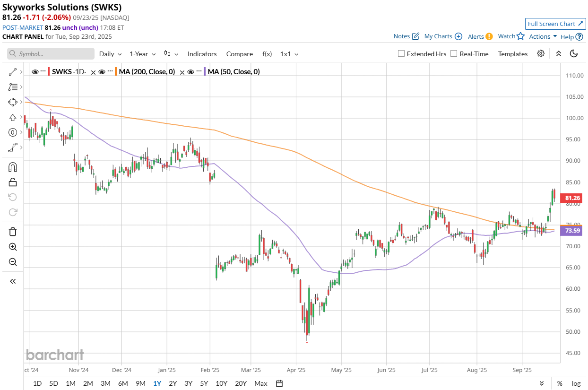588x390 pixels.
Task: Click the Symbol search field
Action: point(51,54)
